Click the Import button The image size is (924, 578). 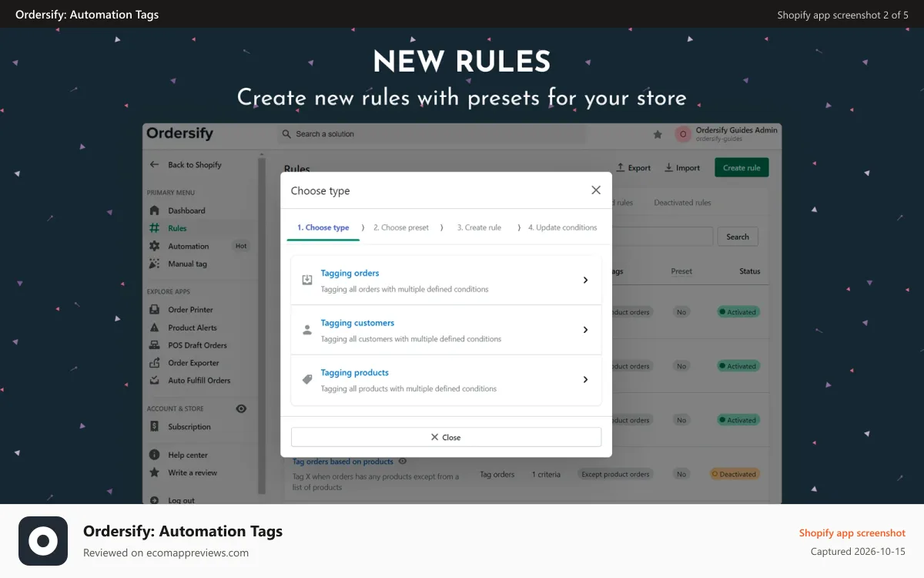(682, 168)
